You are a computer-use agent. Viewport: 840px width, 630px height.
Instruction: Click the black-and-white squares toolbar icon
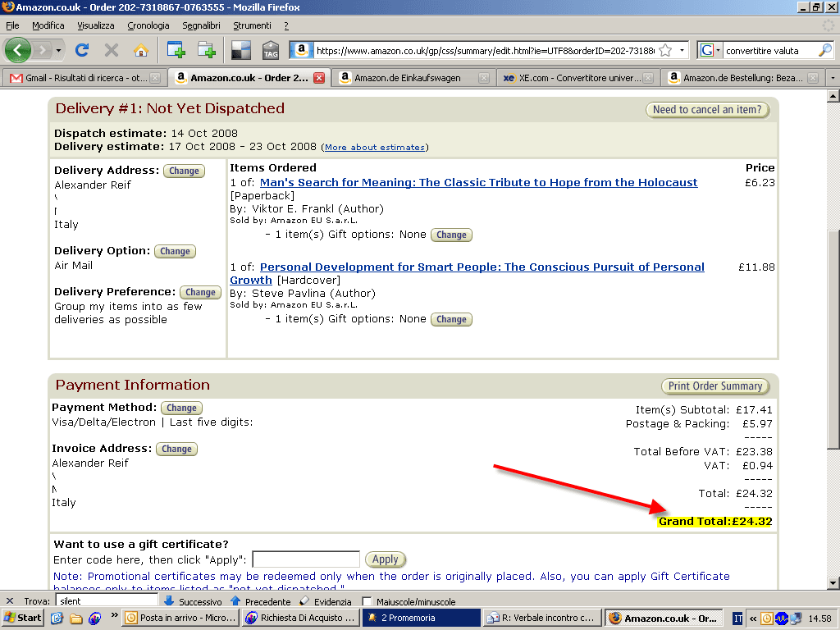pos(240,50)
